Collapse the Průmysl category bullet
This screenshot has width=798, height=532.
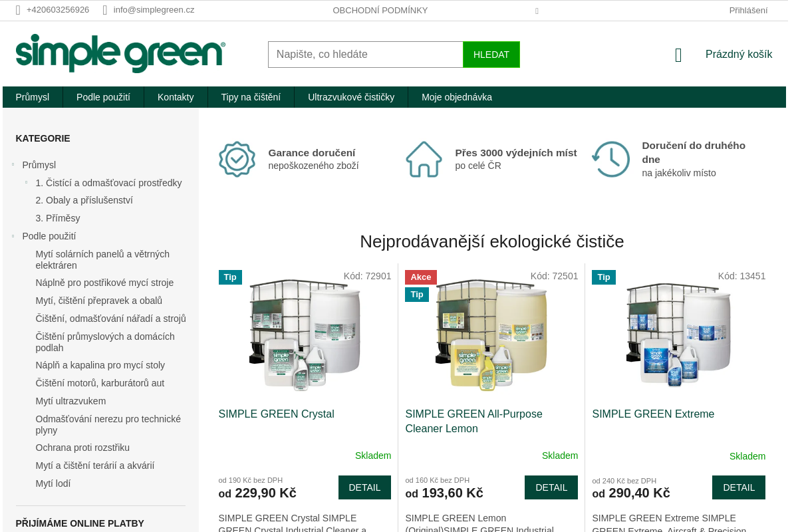[x=13, y=164]
